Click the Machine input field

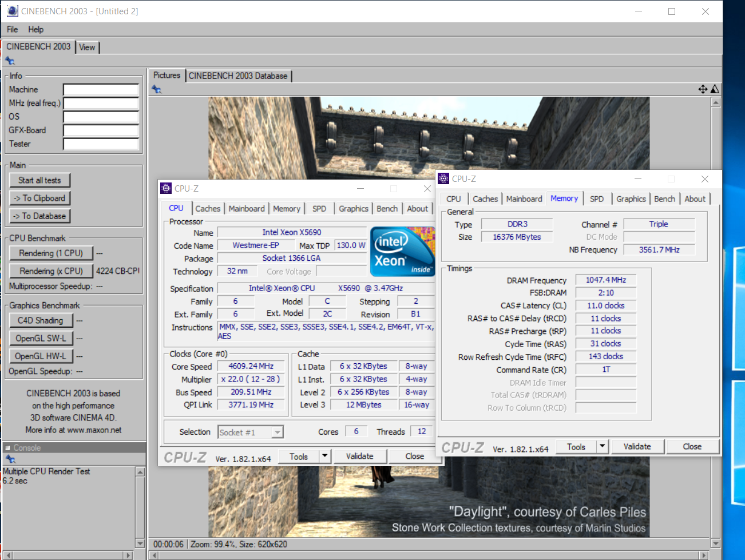pyautogui.click(x=101, y=90)
